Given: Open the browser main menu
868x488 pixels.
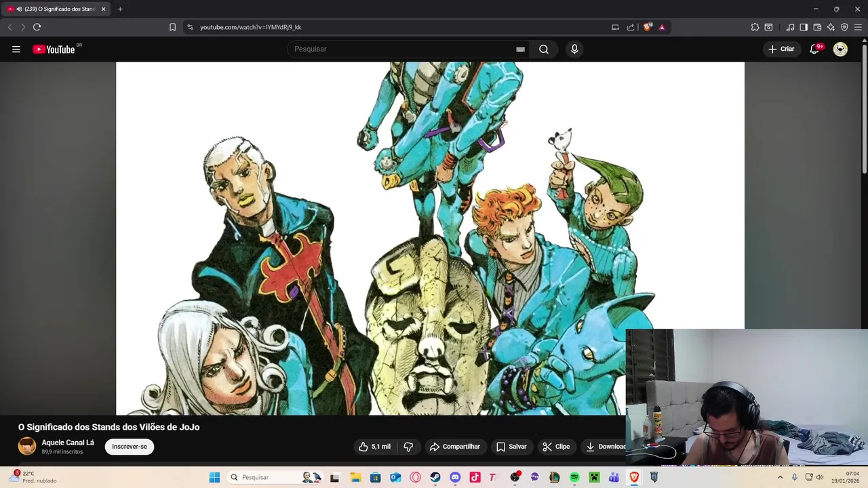Looking at the screenshot, I should [858, 27].
